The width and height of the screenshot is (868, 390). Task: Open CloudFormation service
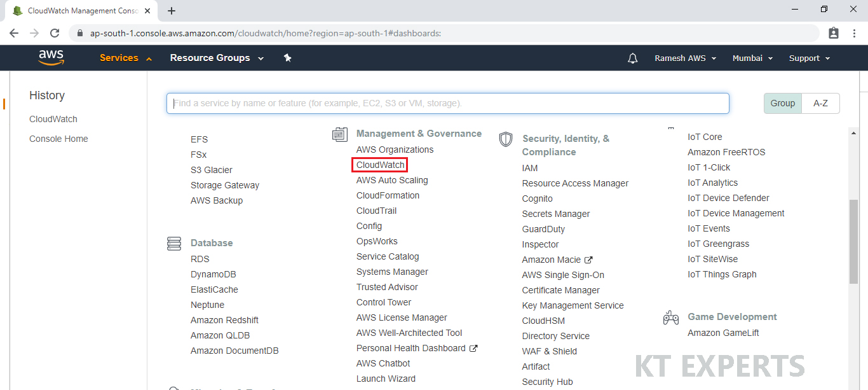(x=388, y=195)
